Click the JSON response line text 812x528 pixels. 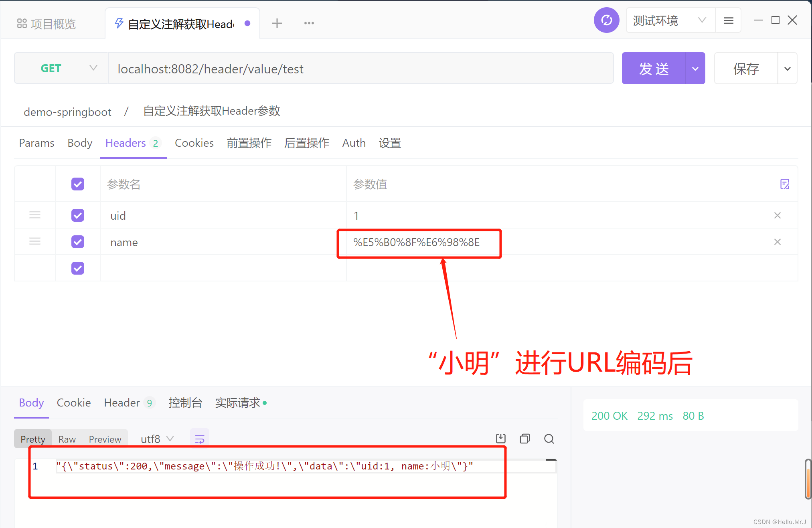265,466
